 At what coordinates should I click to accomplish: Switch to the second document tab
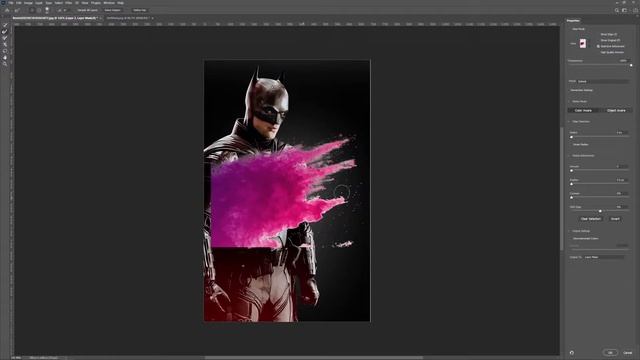point(129,18)
